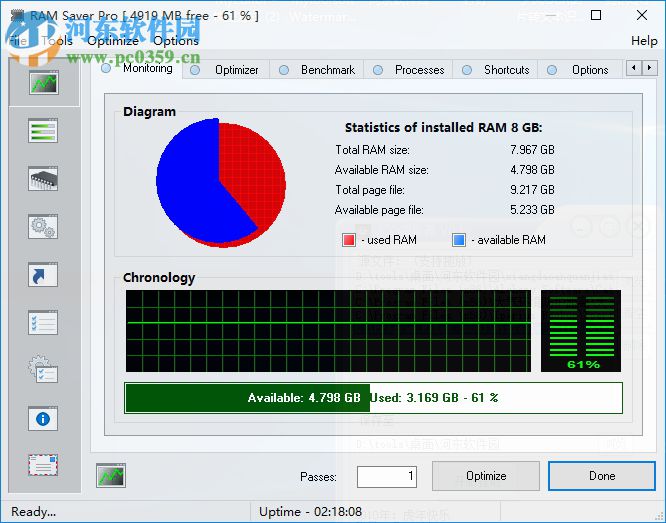Click the mail envelope sidebar icon
The image size is (666, 523).
[43, 465]
